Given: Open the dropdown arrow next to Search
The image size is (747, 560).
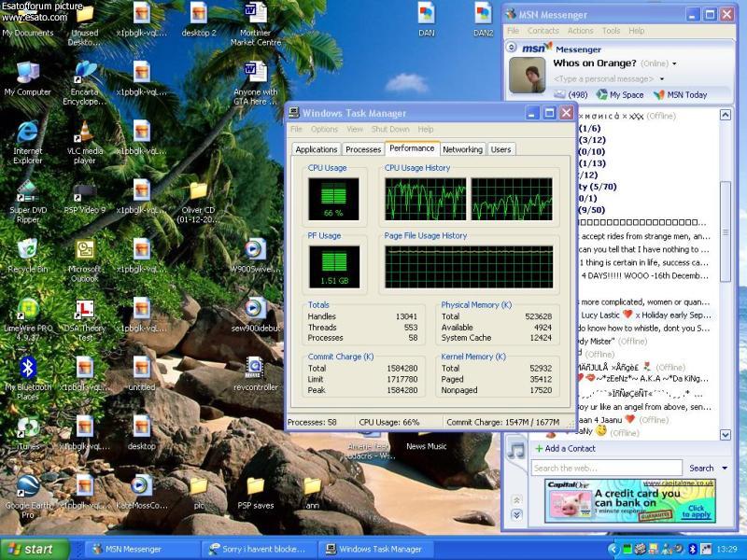Looking at the screenshot, I should coord(725,469).
